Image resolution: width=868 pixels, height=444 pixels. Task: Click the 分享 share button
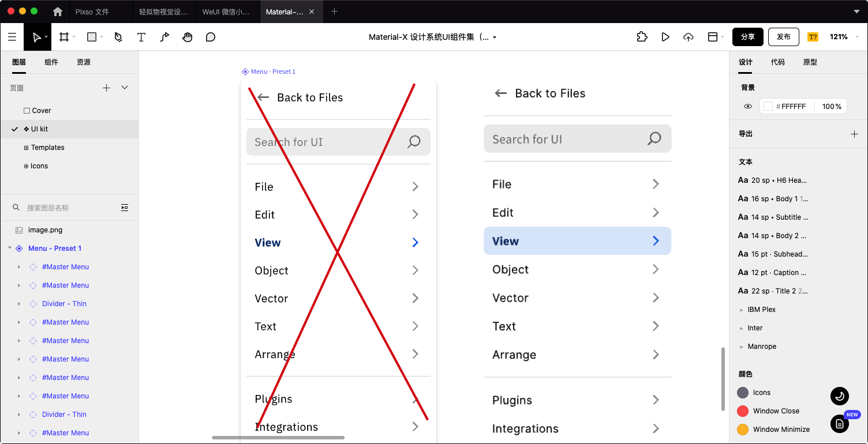(x=748, y=37)
